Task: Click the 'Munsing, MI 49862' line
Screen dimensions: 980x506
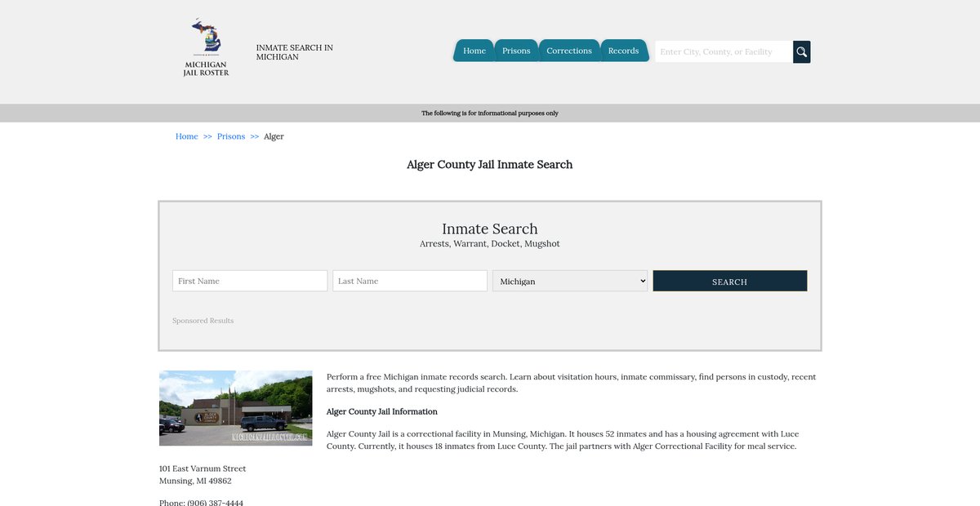Action: pyautogui.click(x=195, y=481)
